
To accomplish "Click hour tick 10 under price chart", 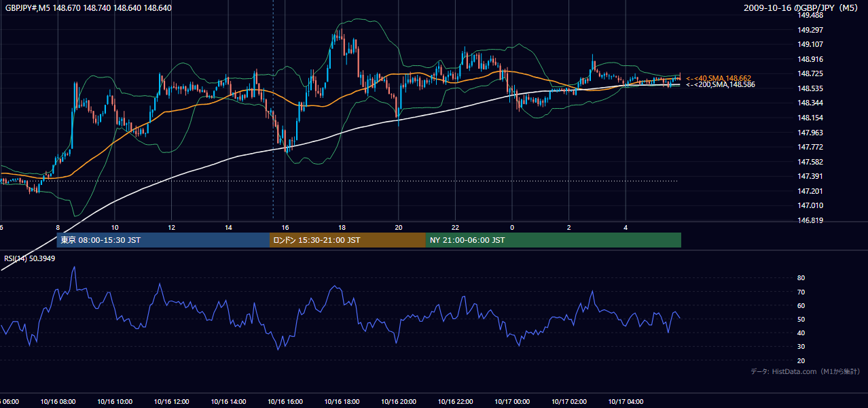I will click(x=115, y=228).
